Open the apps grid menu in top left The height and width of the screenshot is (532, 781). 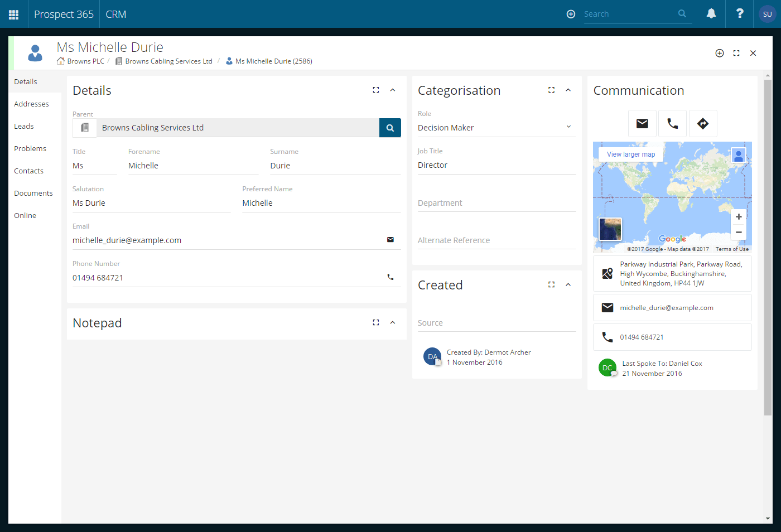pos(13,13)
